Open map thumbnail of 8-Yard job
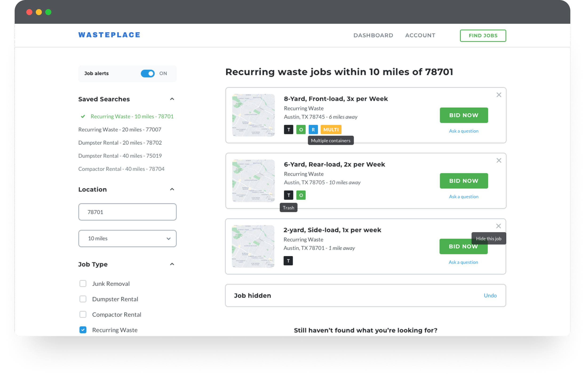588x378 pixels. (253, 115)
